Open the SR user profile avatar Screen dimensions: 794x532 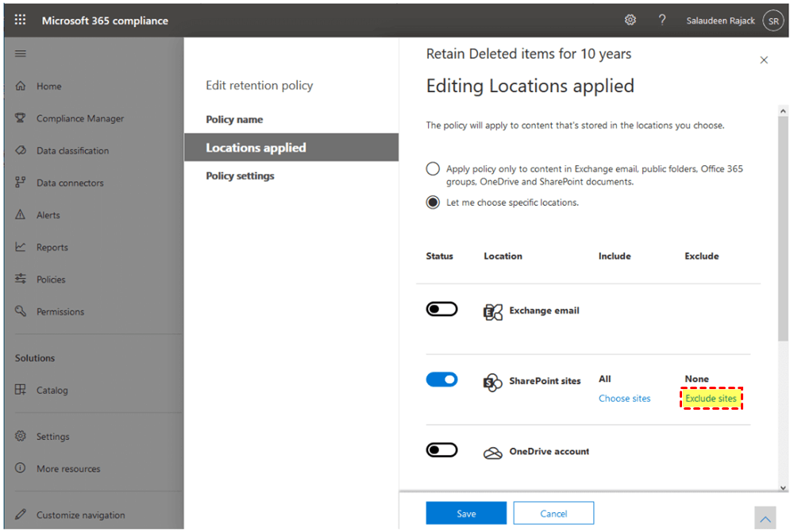click(x=773, y=21)
